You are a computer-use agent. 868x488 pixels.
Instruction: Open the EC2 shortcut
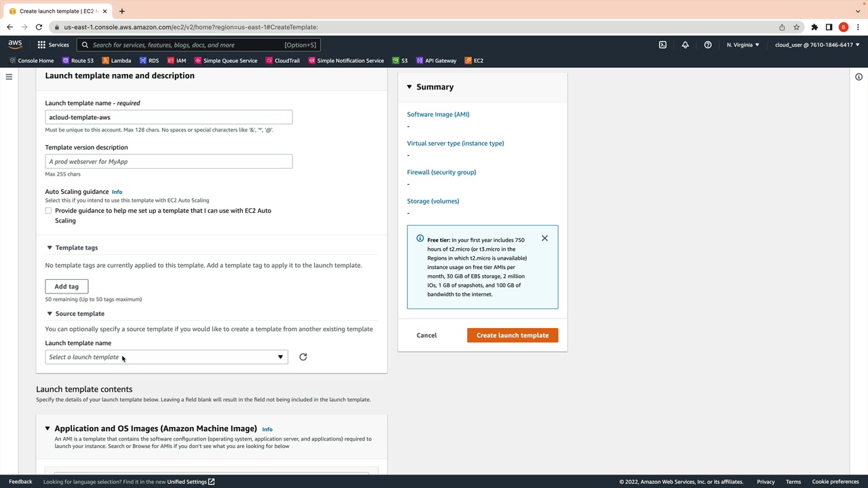[474, 60]
